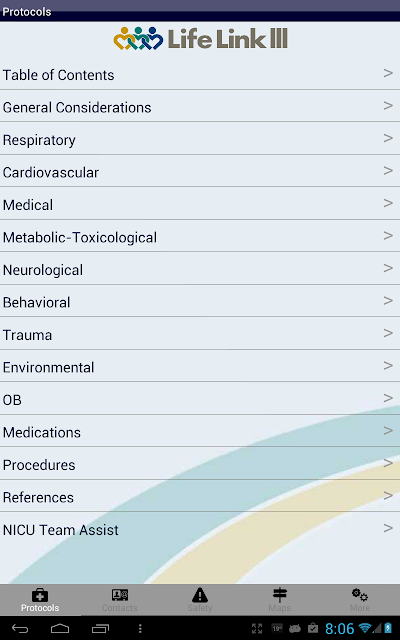This screenshot has height=640, width=400.
Task: Tap the recent apps icon
Action: click(x=100, y=629)
